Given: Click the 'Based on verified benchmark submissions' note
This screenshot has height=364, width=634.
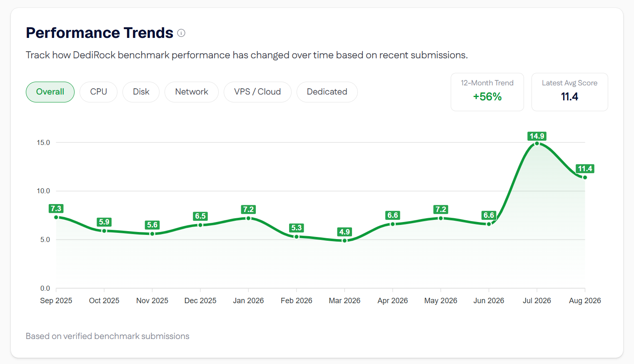Looking at the screenshot, I should (x=107, y=336).
